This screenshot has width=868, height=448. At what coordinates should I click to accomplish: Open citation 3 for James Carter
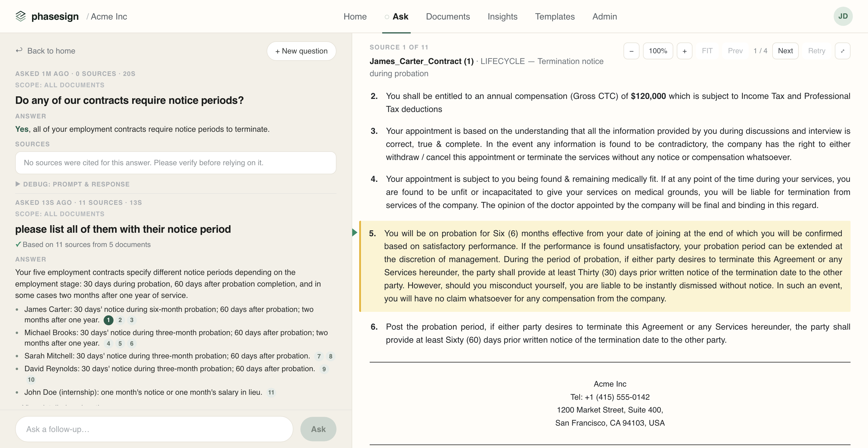(132, 320)
